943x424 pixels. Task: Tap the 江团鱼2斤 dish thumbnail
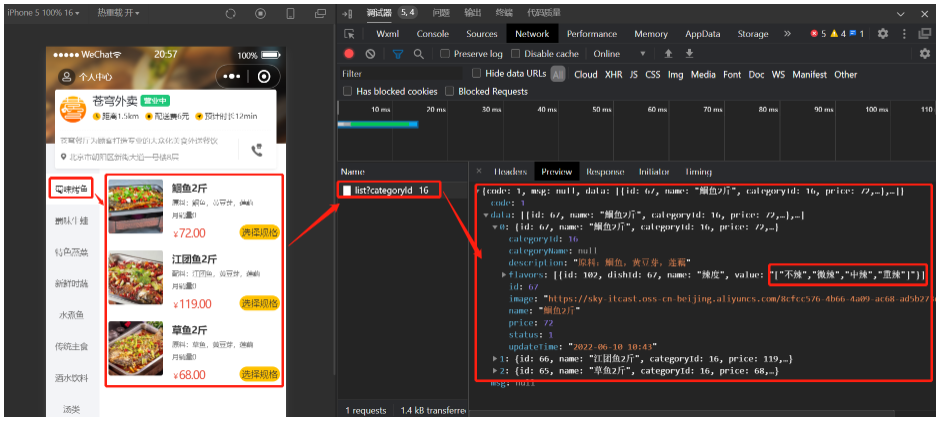(x=135, y=277)
